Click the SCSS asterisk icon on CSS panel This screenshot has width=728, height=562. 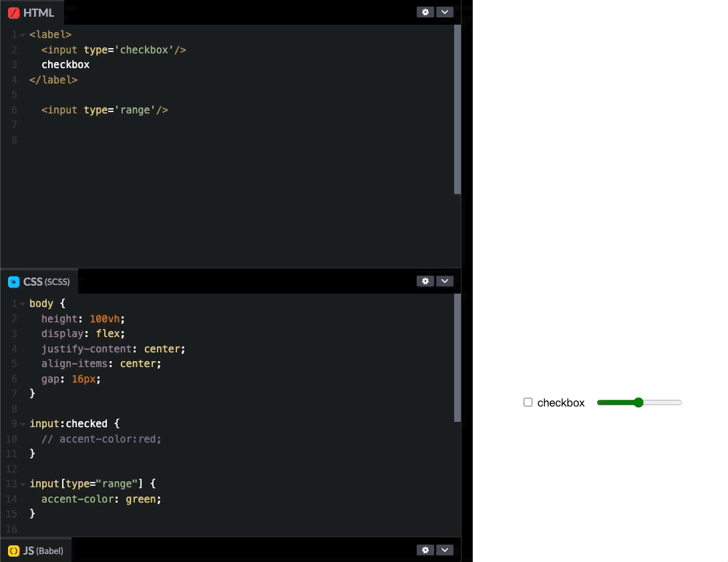click(14, 282)
